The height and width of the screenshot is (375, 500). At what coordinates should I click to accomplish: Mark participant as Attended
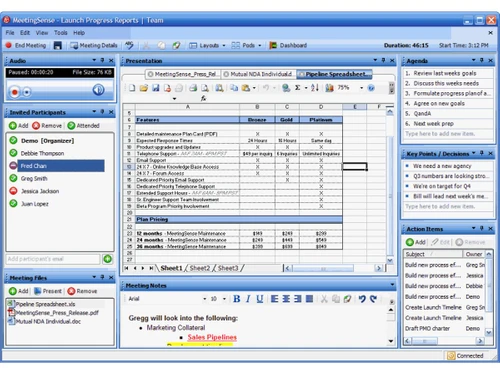click(x=84, y=126)
